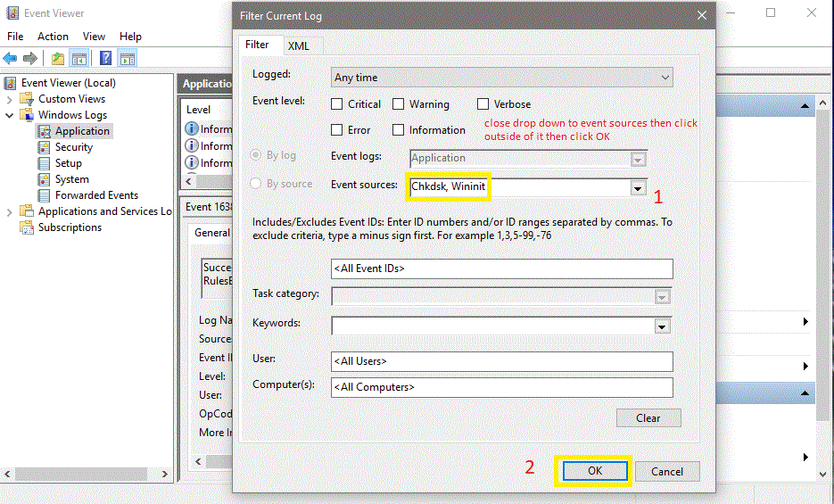
Task: Collapse the lower Actions pane section
Action: [805, 392]
